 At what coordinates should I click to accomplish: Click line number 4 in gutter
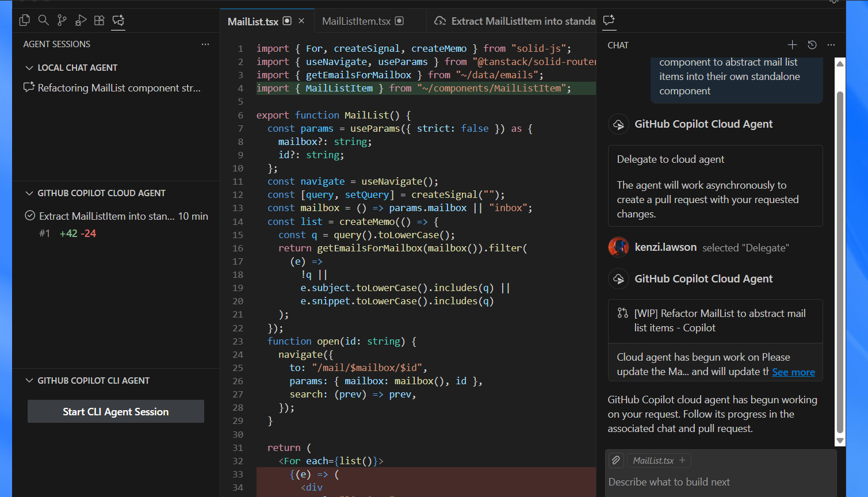click(x=241, y=88)
